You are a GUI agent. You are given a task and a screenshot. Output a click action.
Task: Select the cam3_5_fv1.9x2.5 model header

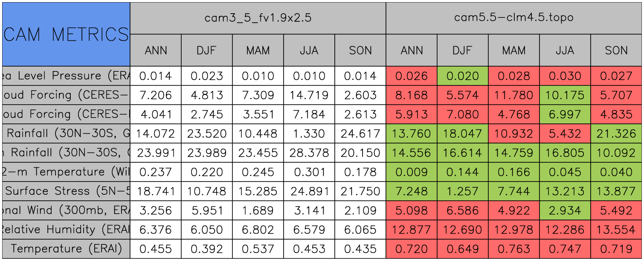(x=258, y=18)
